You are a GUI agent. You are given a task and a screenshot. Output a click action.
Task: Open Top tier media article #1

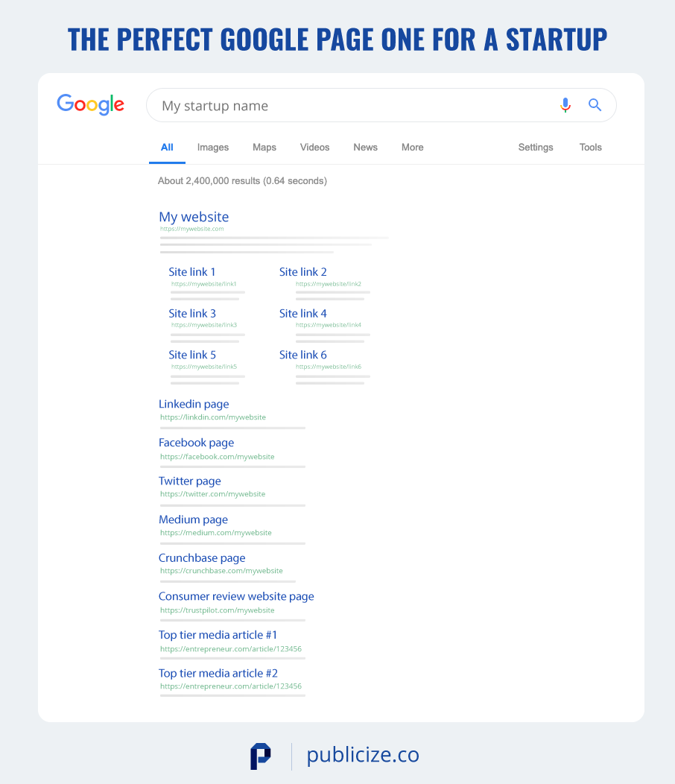218,635
